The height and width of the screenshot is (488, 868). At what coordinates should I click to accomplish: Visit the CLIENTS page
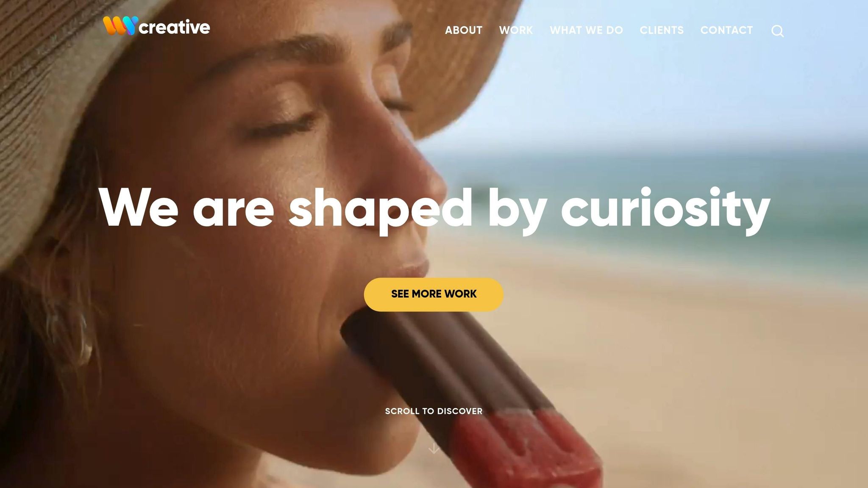(x=662, y=30)
